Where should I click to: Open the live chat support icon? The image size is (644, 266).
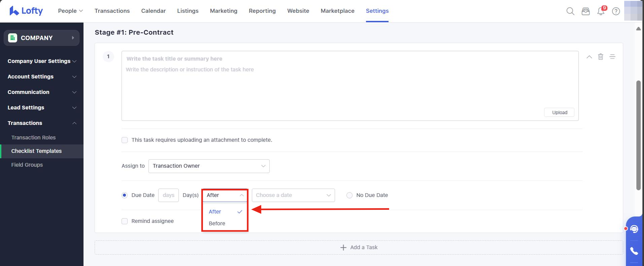point(634,229)
